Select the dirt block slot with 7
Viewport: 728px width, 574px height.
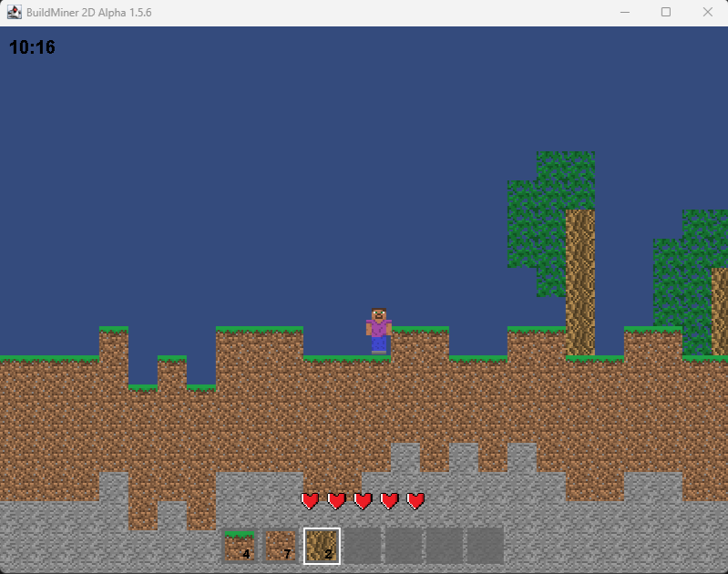(x=281, y=546)
